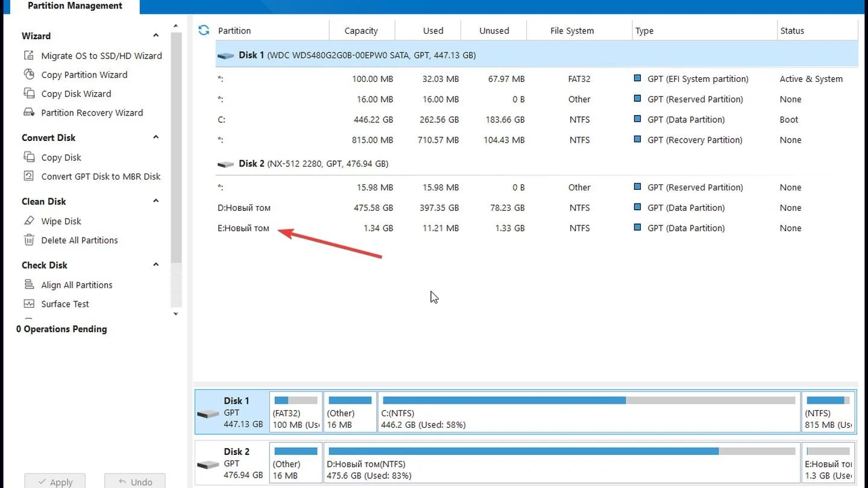
Task: Click the FAT32 file system cell
Action: pos(579,79)
